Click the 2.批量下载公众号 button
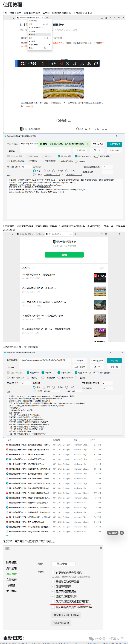 click(114, 144)
